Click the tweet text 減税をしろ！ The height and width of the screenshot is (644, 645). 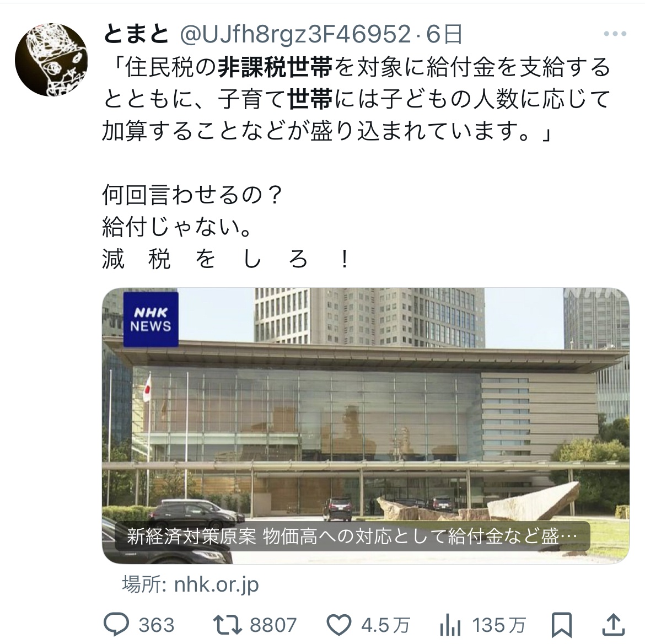click(x=226, y=259)
